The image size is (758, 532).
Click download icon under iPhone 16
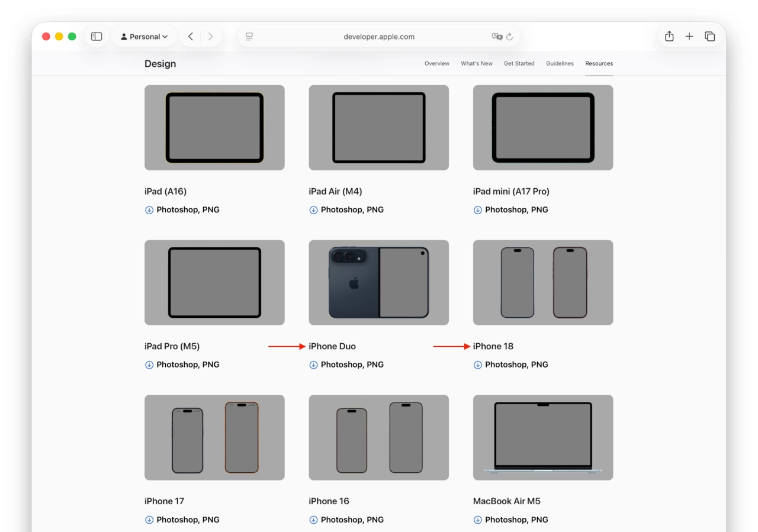313,520
